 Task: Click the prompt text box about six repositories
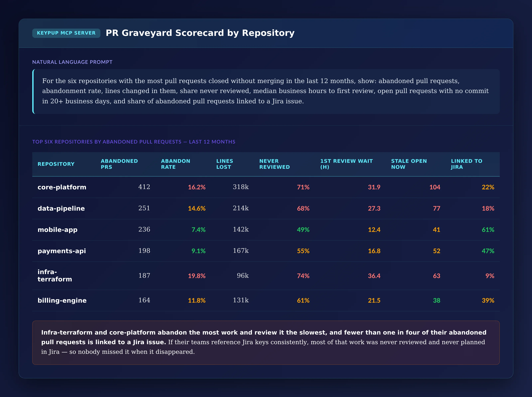(x=266, y=91)
